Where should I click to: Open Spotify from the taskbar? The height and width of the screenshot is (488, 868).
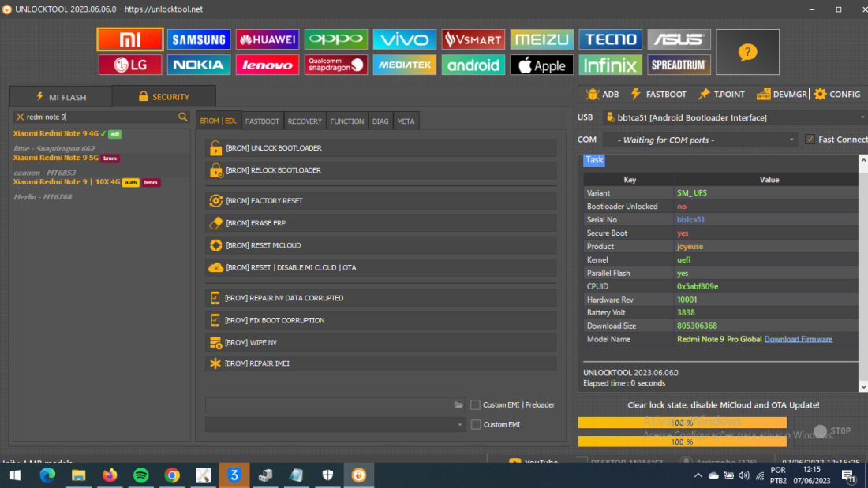[140, 475]
